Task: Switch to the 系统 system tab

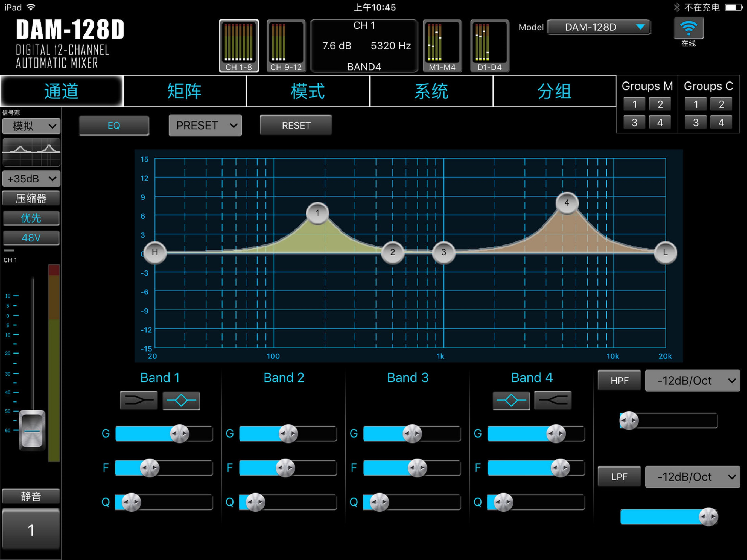Action: pyautogui.click(x=431, y=91)
